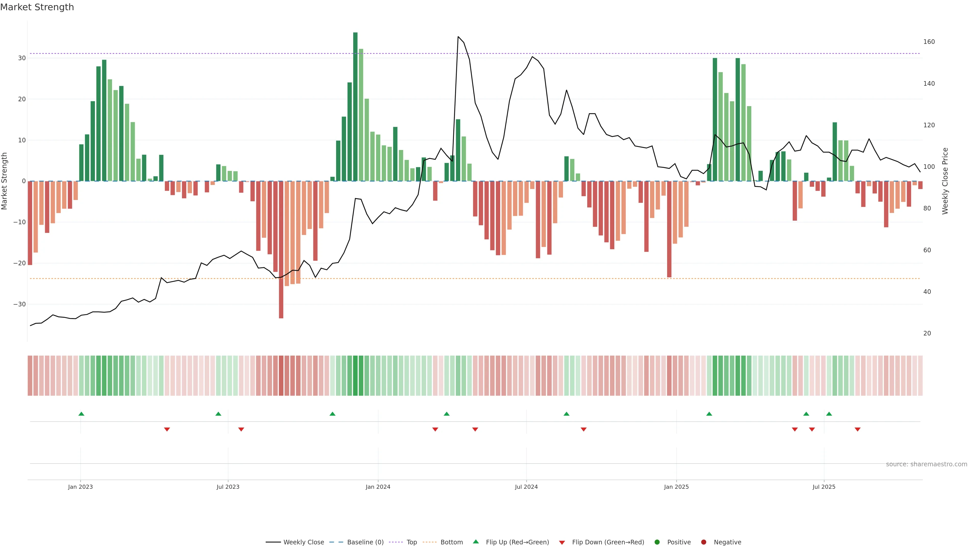Click the Market Strength chart title

click(x=37, y=7)
